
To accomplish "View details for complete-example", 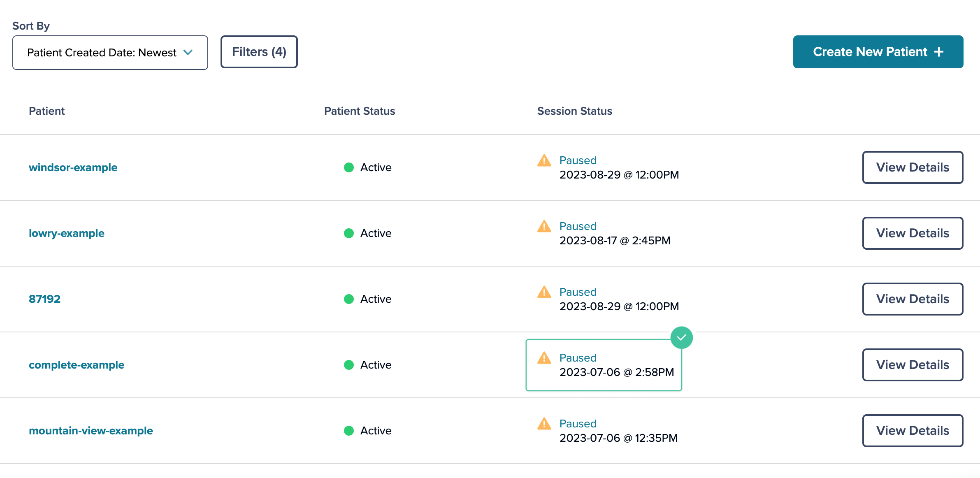I will 913,365.
